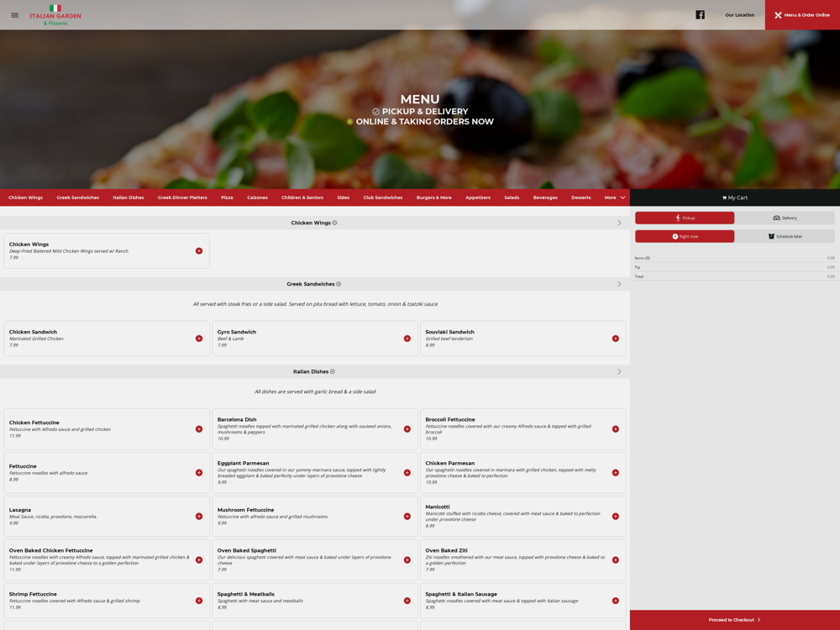Viewport: 840px width, 630px height.
Task: Choose Schedule later timing option
Action: coord(785,236)
